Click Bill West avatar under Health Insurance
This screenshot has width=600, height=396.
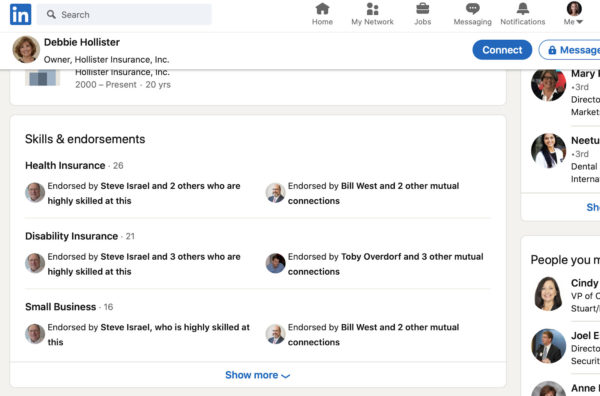276,192
